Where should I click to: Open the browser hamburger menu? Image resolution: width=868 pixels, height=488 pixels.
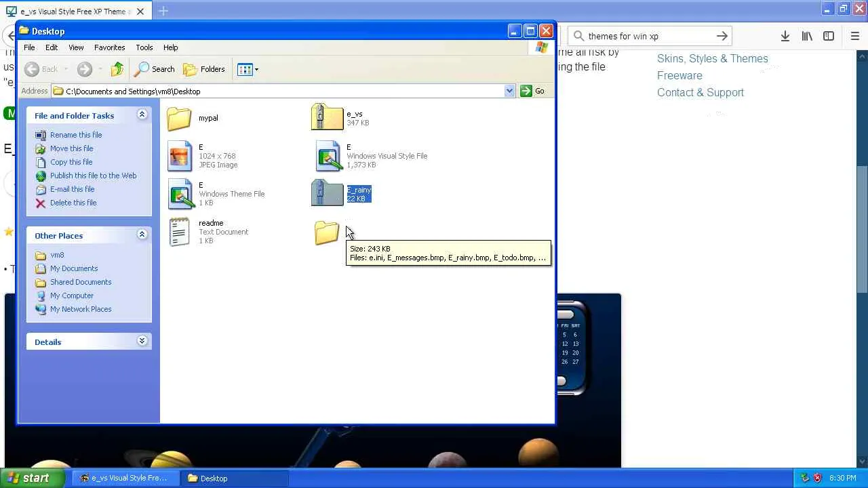click(x=855, y=37)
